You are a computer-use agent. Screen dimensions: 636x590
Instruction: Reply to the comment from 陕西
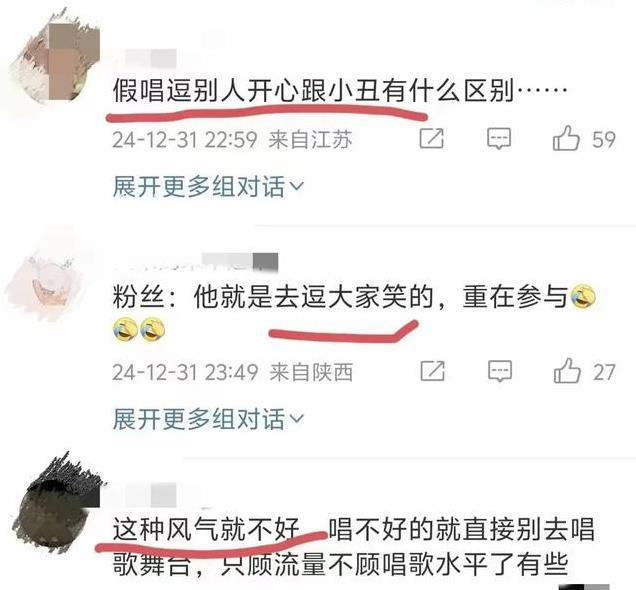[x=500, y=371]
